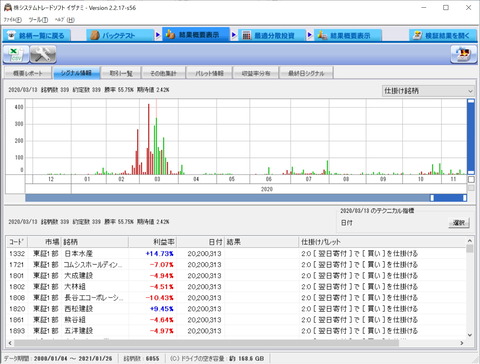Switch to the パレット情報 tab
Image resolution: width=480 pixels, height=364 pixels.
tap(209, 73)
